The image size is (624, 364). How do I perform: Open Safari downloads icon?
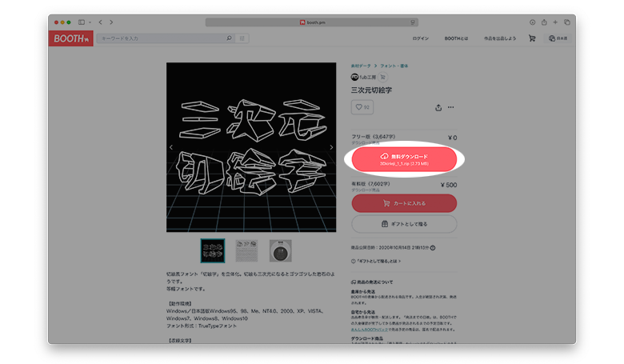pyautogui.click(x=533, y=22)
